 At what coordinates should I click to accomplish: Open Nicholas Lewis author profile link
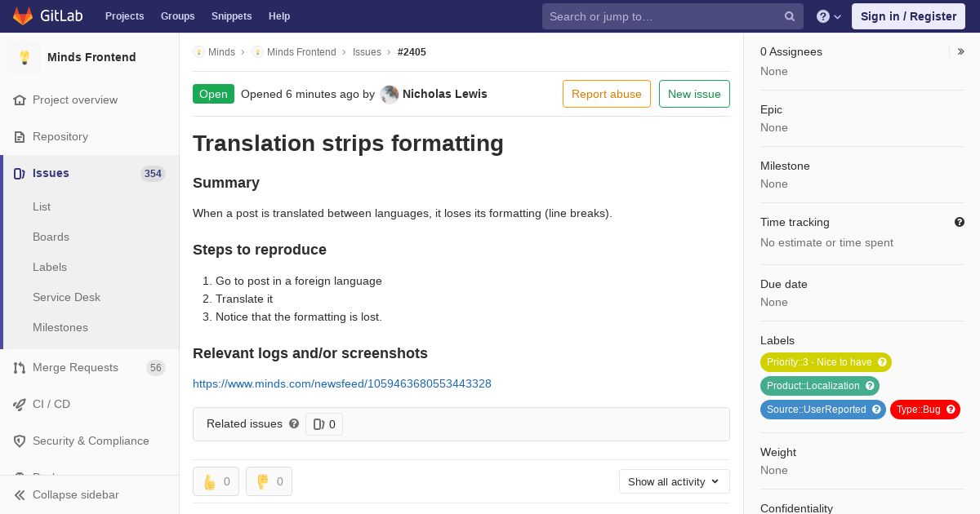click(445, 94)
